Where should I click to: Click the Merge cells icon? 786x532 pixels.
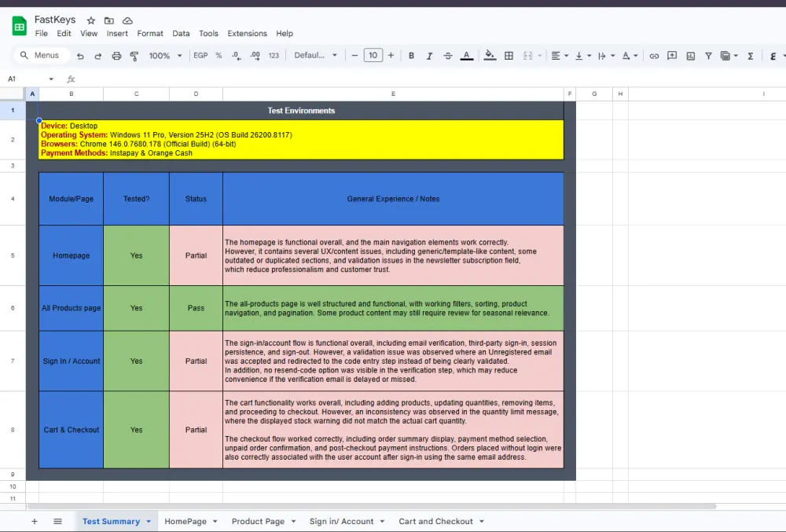pos(528,56)
